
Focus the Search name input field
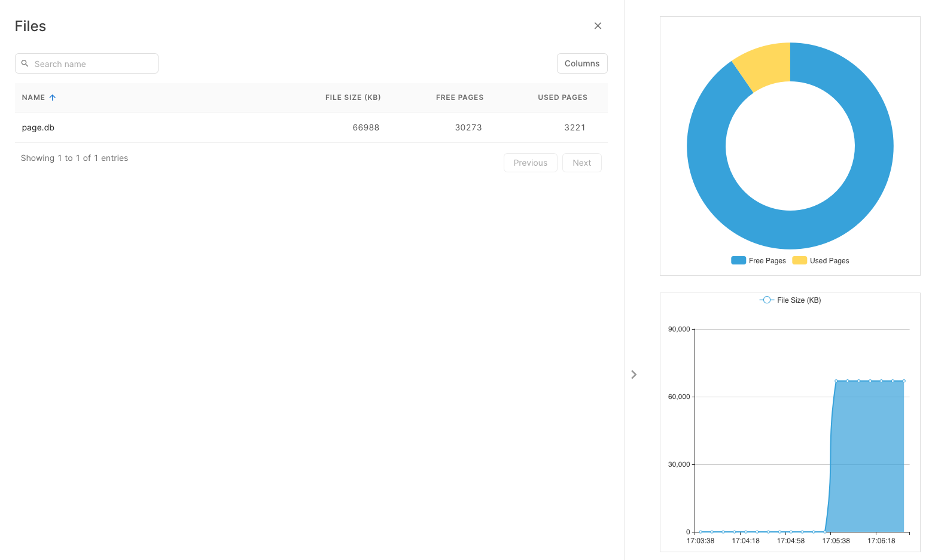click(x=93, y=64)
